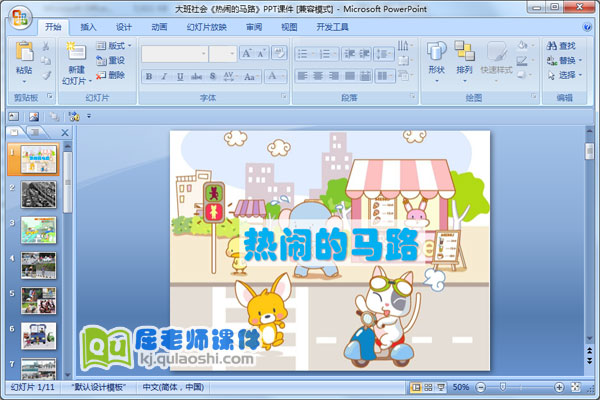Toggle Align Text Left
The width and height of the screenshot is (600, 400).
point(302,76)
